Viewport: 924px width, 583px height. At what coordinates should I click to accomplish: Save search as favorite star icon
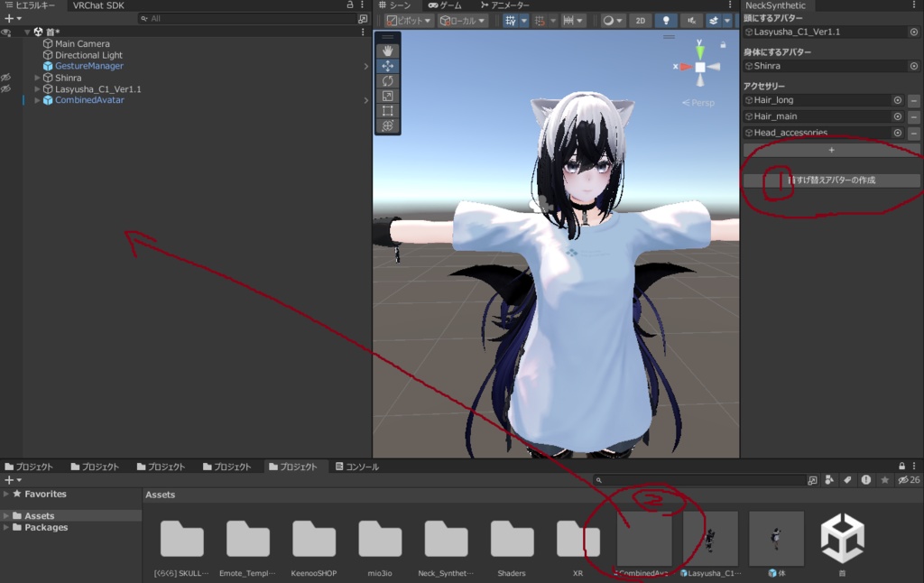coord(884,480)
